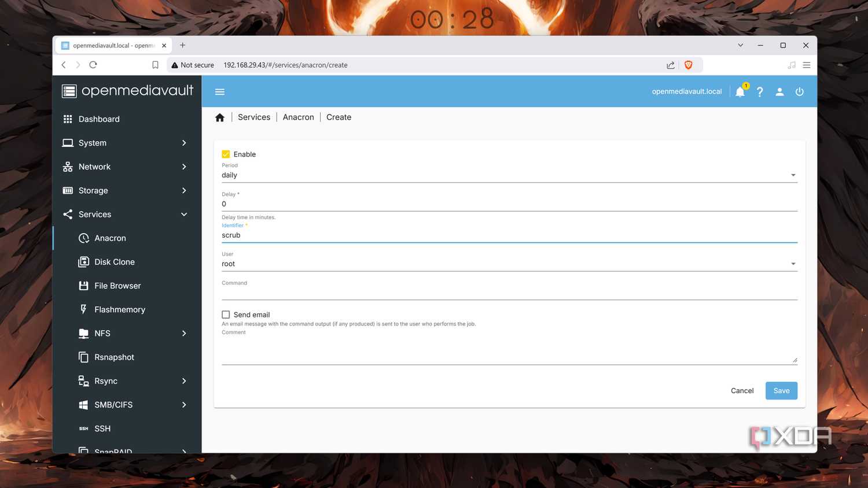Click the Services share icon
Viewport: 868px width, 488px height.
[x=68, y=214]
